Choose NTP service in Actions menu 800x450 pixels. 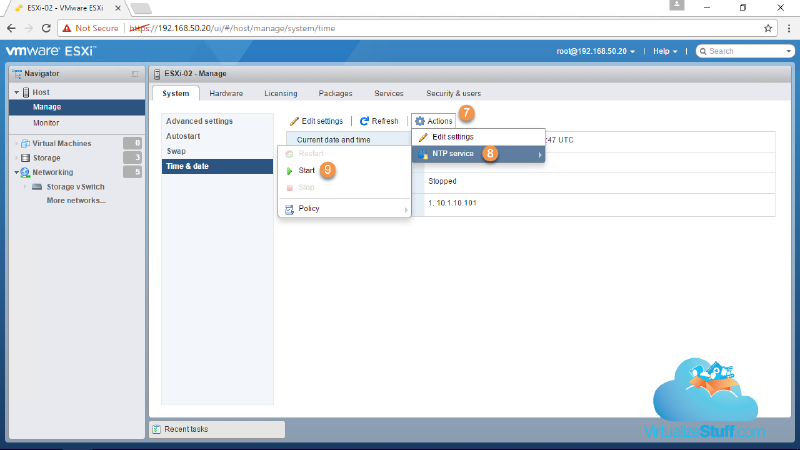[x=479, y=154]
